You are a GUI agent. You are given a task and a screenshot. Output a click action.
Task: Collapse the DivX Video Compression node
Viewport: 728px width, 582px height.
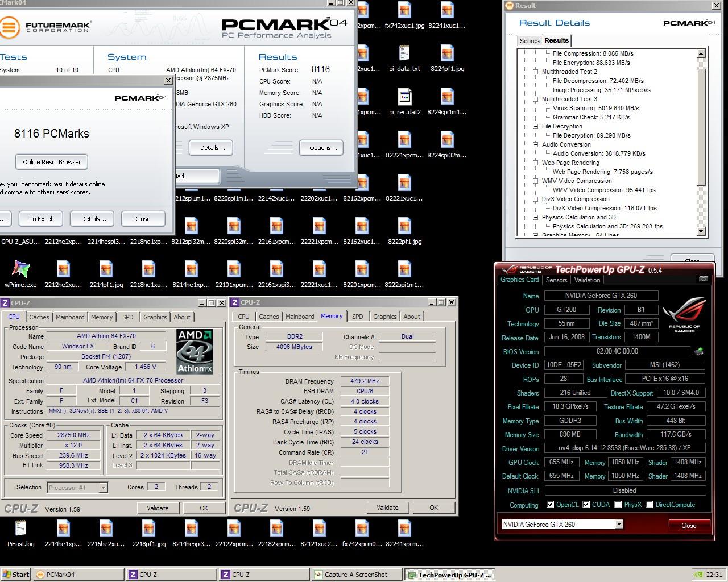coord(535,199)
